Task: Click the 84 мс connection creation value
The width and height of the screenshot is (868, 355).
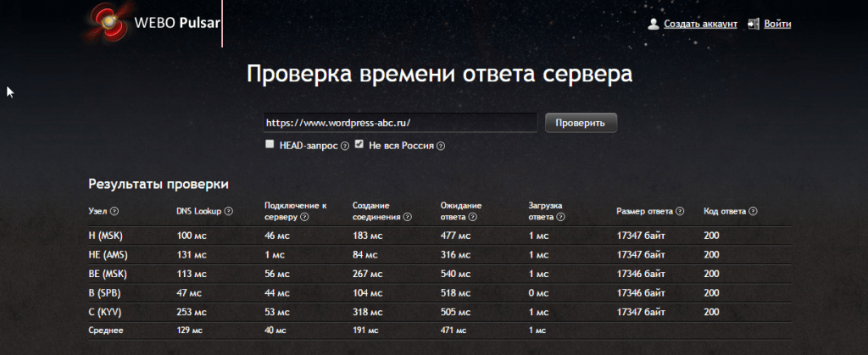Action: pos(365,255)
